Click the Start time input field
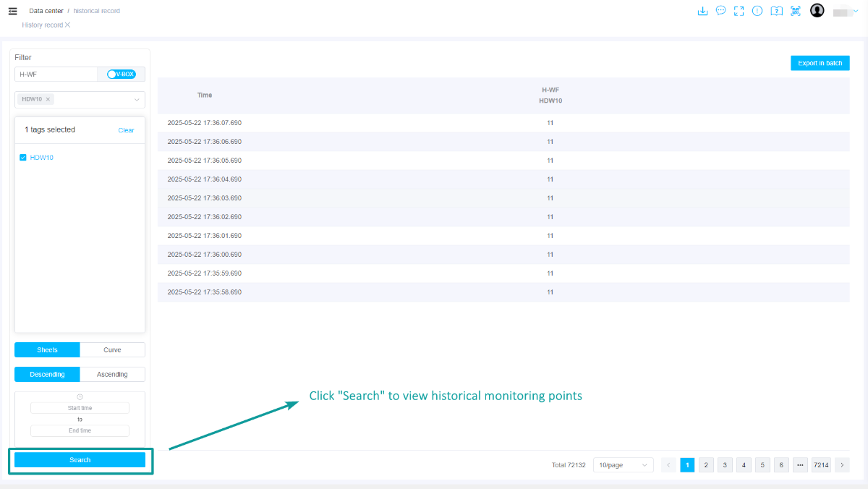 pyautogui.click(x=80, y=408)
